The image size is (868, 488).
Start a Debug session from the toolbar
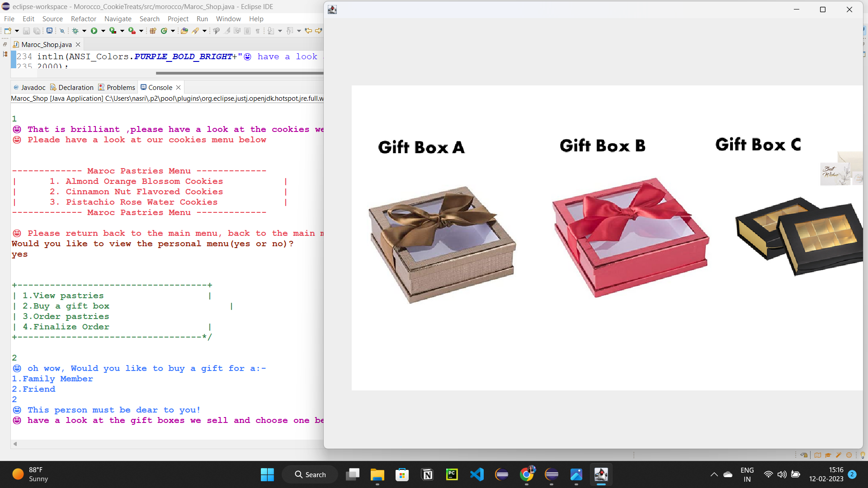pyautogui.click(x=76, y=31)
